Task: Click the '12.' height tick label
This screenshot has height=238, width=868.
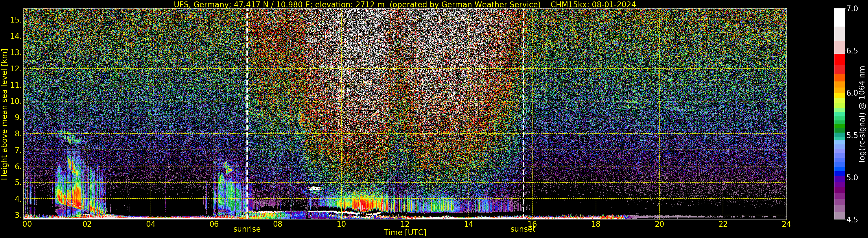Action: pyautogui.click(x=16, y=69)
